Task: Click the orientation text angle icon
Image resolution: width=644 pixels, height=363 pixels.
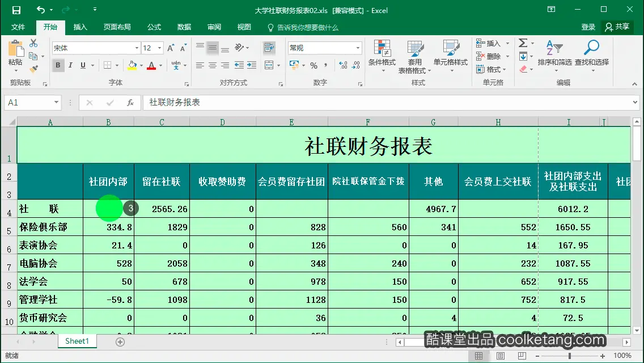Action: (x=239, y=48)
